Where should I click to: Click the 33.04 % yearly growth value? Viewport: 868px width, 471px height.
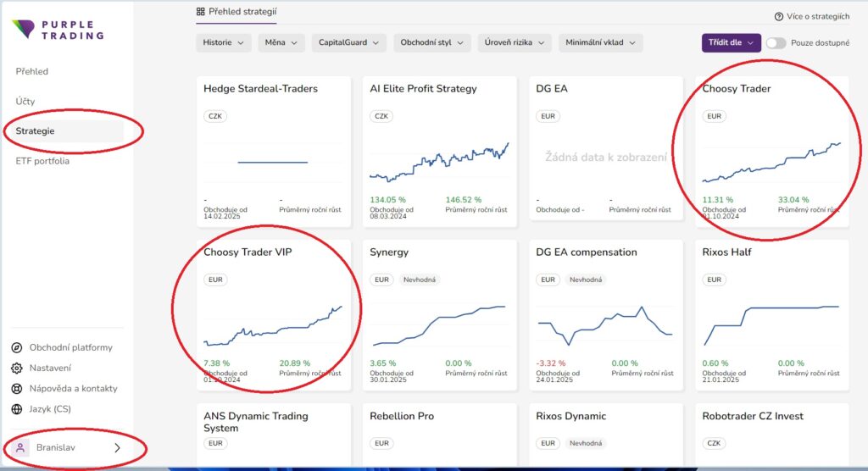(x=793, y=200)
